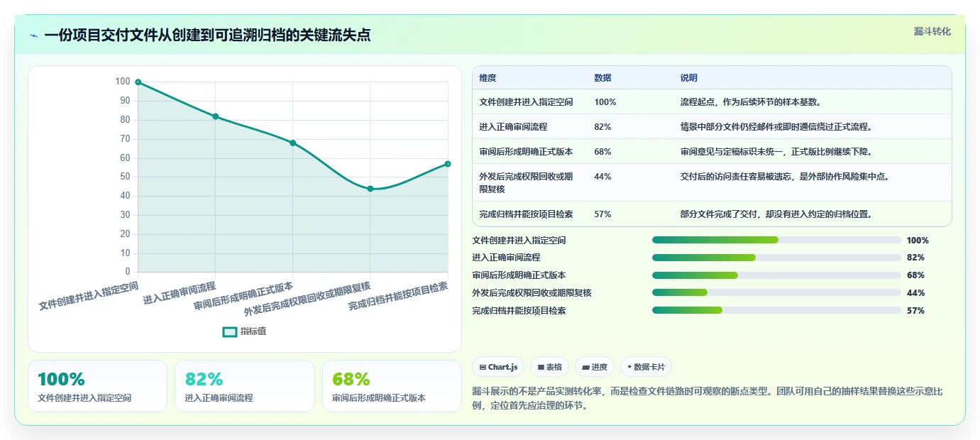Image resolution: width=980 pixels, height=440 pixels.
Task: Click the description about 邮件或即时通信绕过正式流程
Action: coord(776,127)
